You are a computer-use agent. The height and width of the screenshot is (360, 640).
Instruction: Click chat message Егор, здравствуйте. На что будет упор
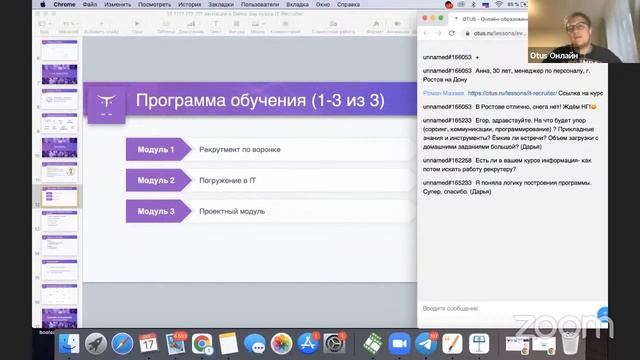(x=512, y=133)
